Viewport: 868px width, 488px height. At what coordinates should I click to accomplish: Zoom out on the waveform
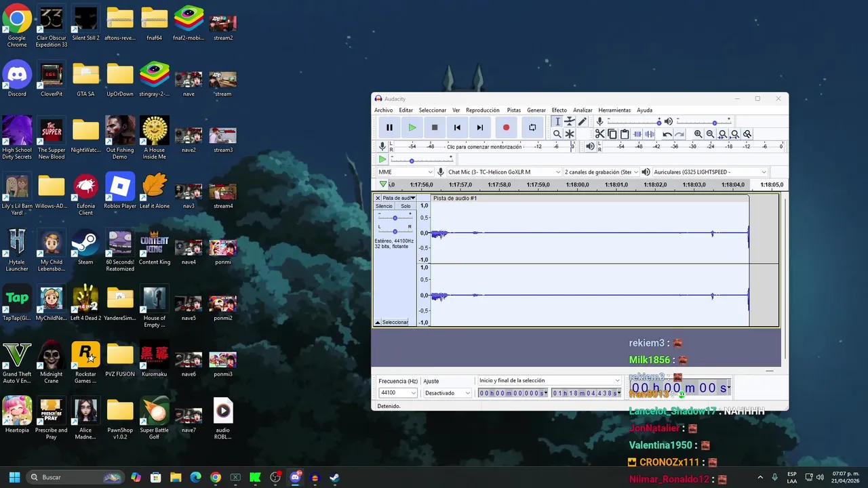click(x=710, y=134)
